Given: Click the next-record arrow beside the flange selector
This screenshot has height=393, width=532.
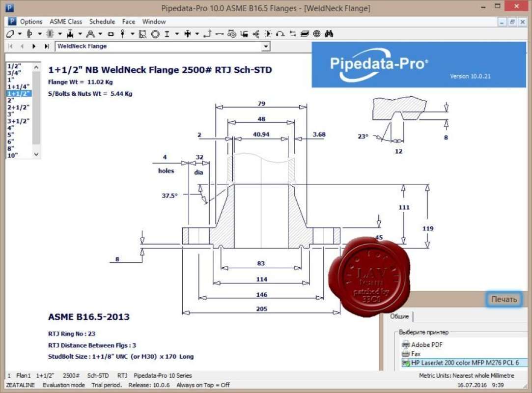Looking at the screenshot, I should pyautogui.click(x=33, y=46).
